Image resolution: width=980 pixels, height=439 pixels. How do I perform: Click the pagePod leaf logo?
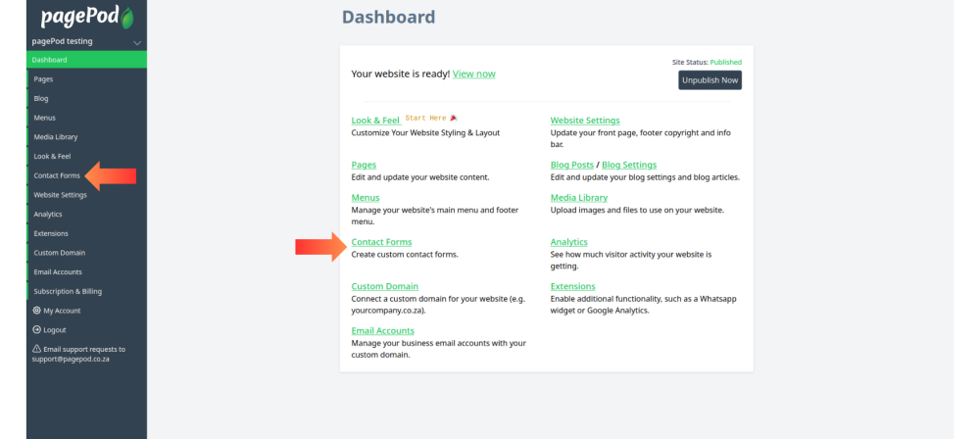(126, 19)
